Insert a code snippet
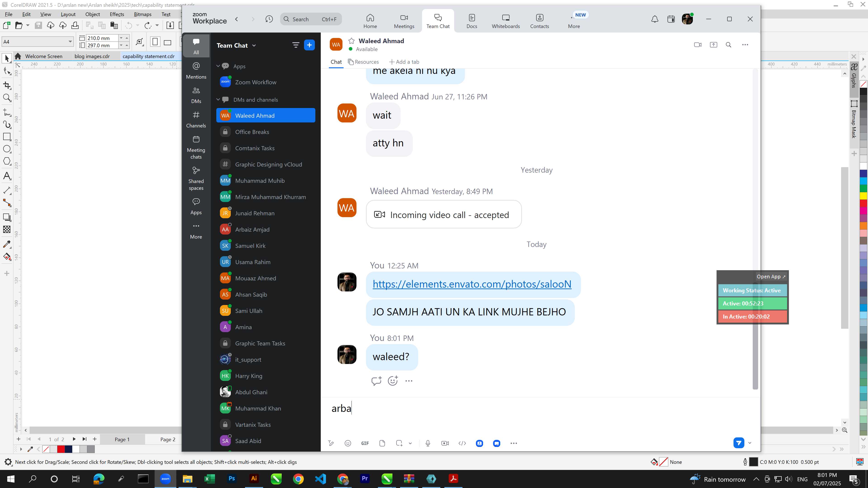 [x=462, y=443]
